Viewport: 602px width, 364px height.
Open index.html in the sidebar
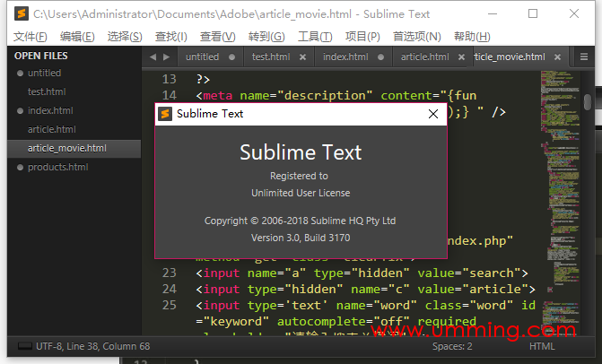point(50,111)
